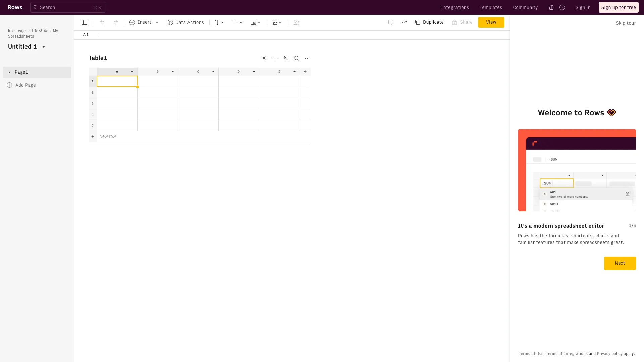
Task: Open column A dropdown arrow
Action: click(132, 72)
